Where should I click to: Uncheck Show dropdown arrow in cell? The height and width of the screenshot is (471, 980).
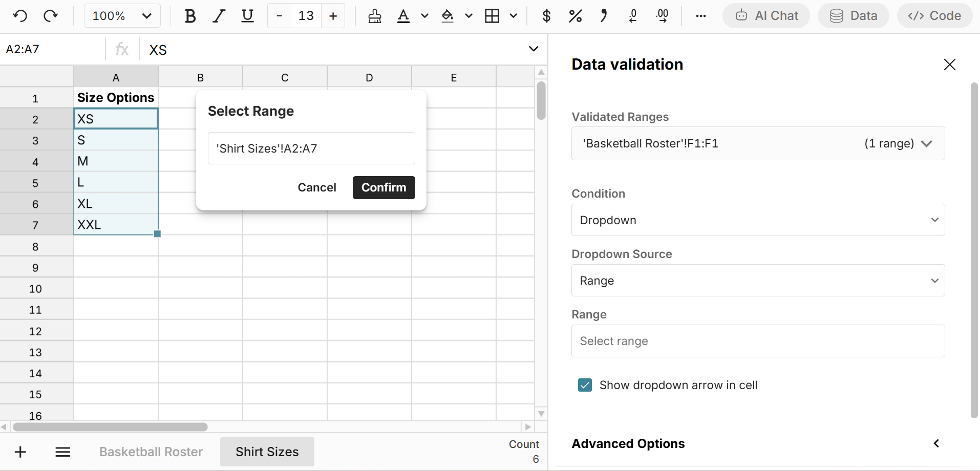[x=585, y=385]
